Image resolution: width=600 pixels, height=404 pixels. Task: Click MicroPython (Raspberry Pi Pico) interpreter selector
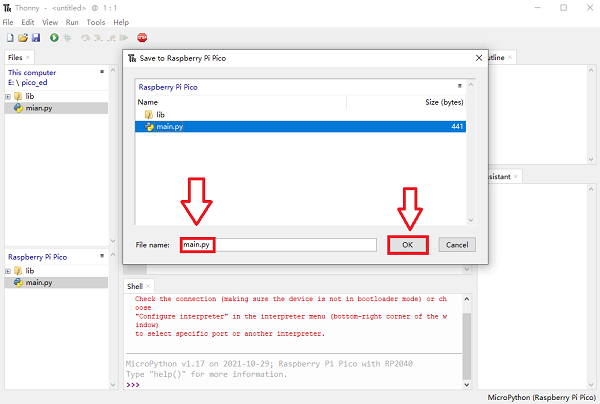541,397
